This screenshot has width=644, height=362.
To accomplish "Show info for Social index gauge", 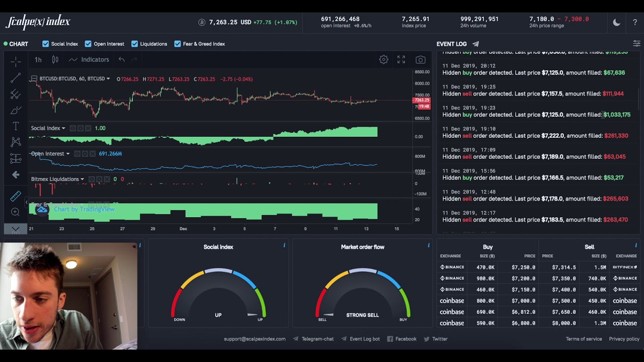I will [284, 245].
